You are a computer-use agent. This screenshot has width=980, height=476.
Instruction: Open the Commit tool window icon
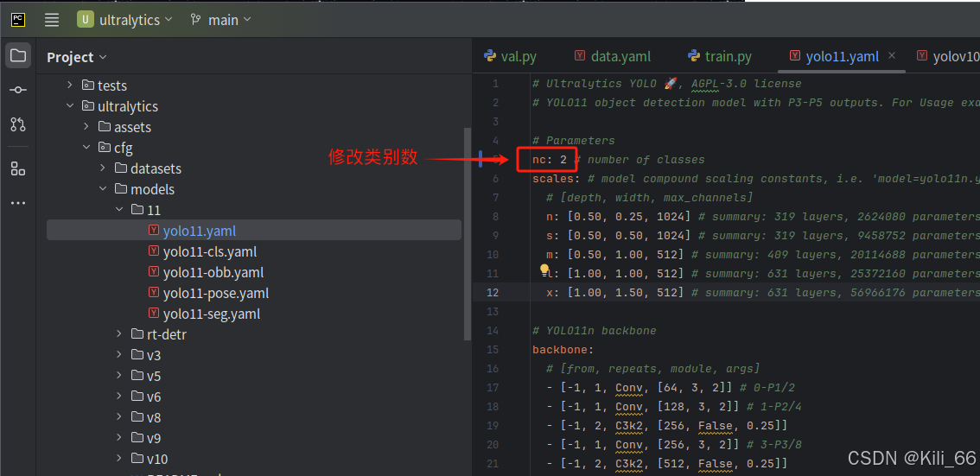click(18, 90)
